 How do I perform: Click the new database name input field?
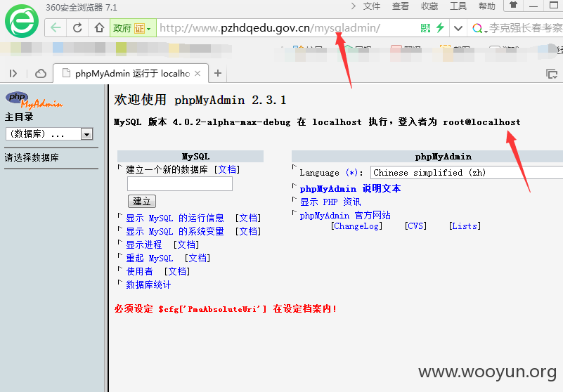(180, 184)
